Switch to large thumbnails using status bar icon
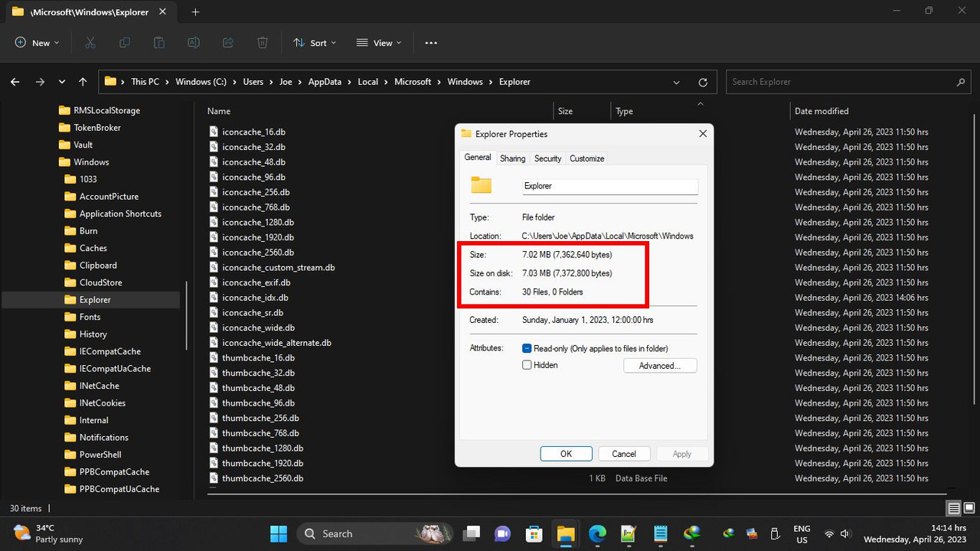 [x=969, y=507]
